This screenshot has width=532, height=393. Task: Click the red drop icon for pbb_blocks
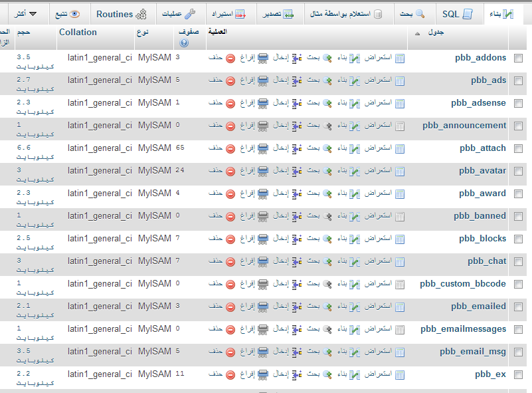pos(230,239)
